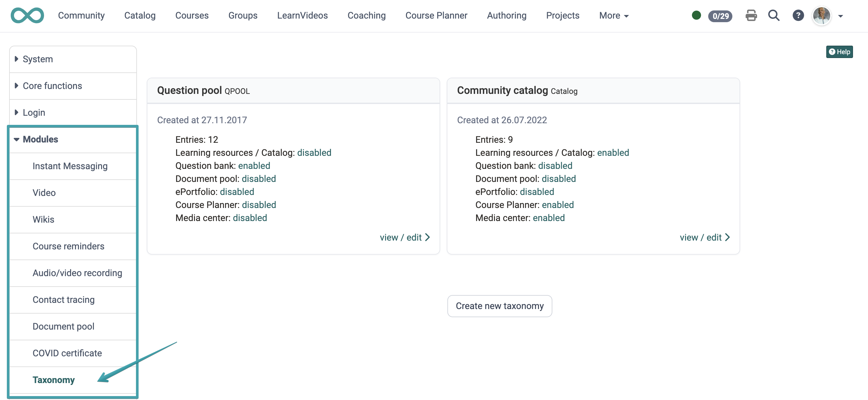Click the green Help button

839,52
